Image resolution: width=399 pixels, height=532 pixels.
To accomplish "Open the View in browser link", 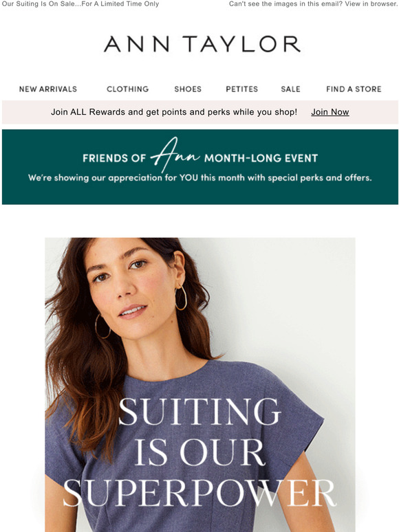I will (371, 4).
